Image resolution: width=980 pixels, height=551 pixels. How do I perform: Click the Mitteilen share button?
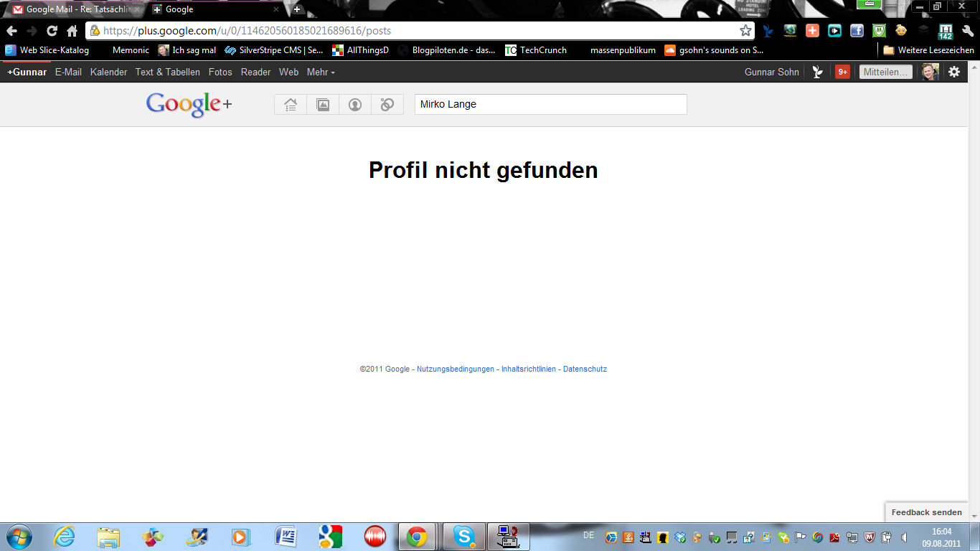[x=885, y=72]
